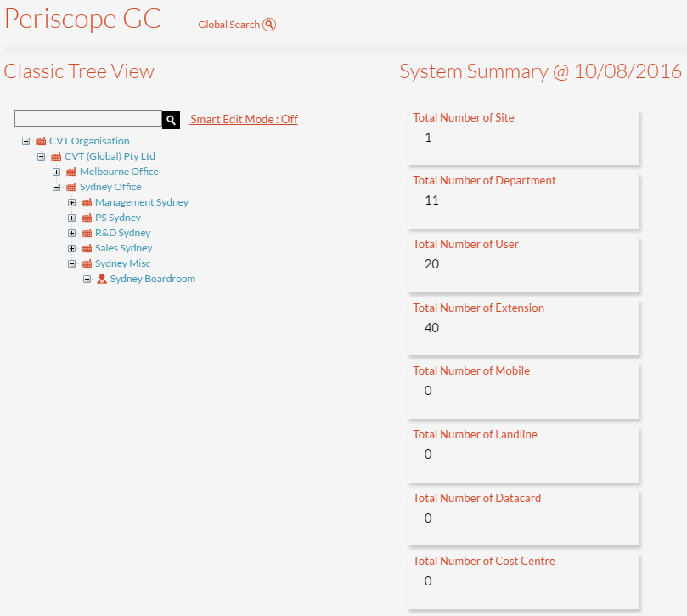
Task: Select CVT (Global) Pty Ltd tree item
Action: pyautogui.click(x=110, y=156)
